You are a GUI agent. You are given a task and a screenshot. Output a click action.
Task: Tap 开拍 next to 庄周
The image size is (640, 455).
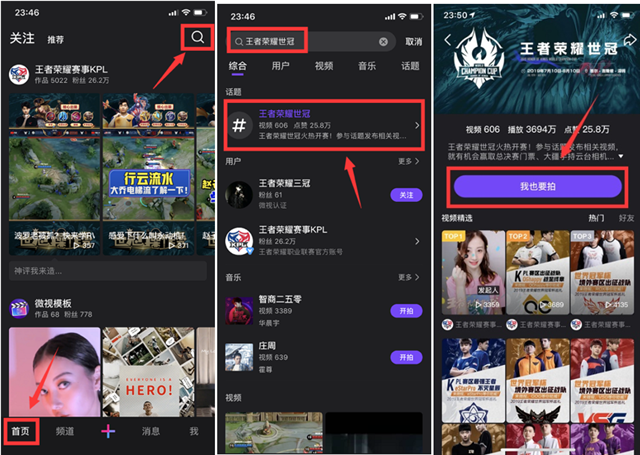click(x=406, y=357)
